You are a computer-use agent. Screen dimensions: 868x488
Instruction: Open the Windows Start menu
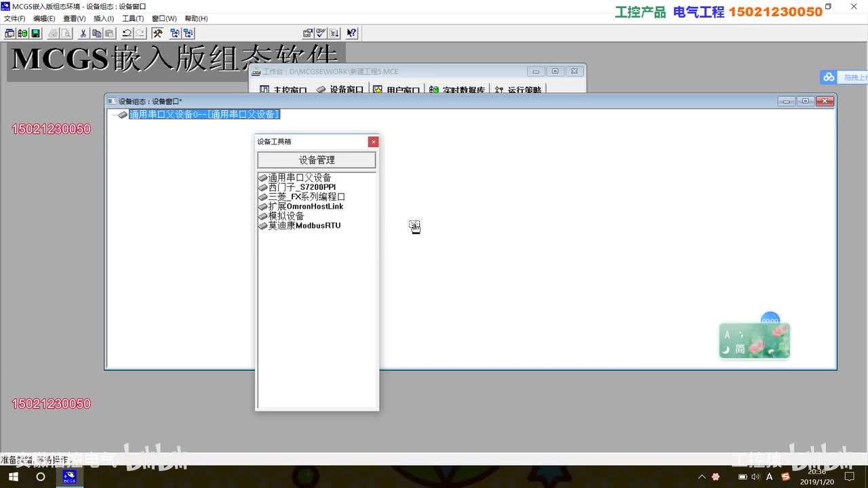coord(14,476)
